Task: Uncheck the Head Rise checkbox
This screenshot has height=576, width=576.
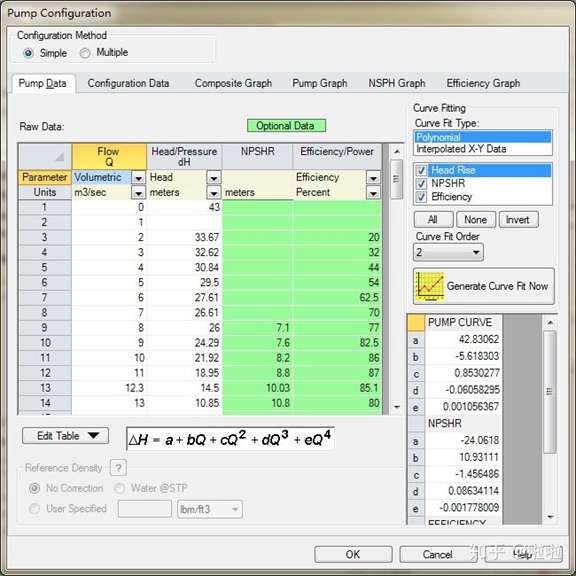Action: (421, 170)
